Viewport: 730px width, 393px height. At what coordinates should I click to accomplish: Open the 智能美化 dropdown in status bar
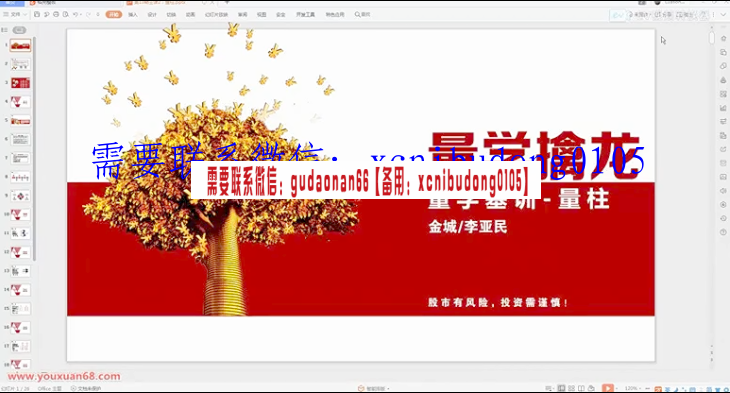tap(373, 388)
